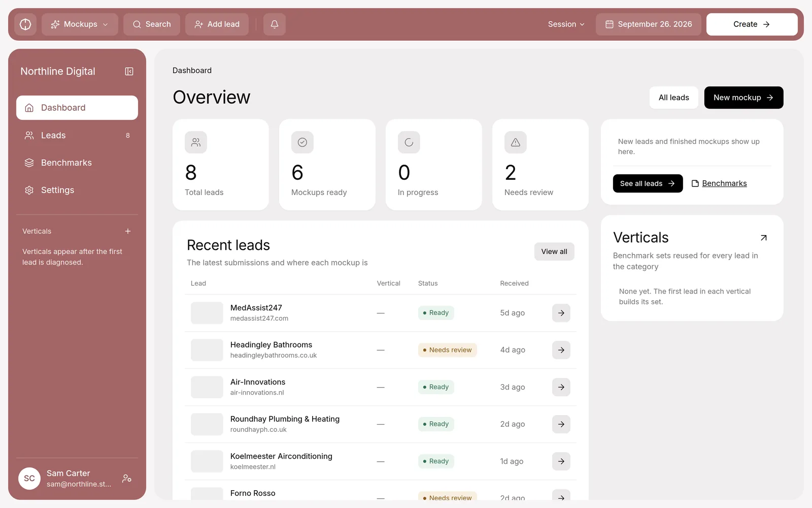Open the Search button in top bar
Screen dimensions: 812x508
click(x=152, y=24)
